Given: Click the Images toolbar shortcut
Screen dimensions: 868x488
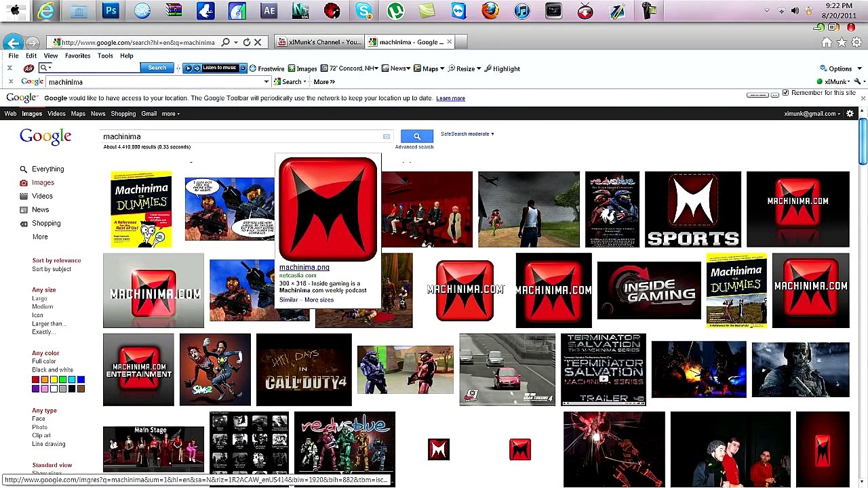Looking at the screenshot, I should click(302, 68).
